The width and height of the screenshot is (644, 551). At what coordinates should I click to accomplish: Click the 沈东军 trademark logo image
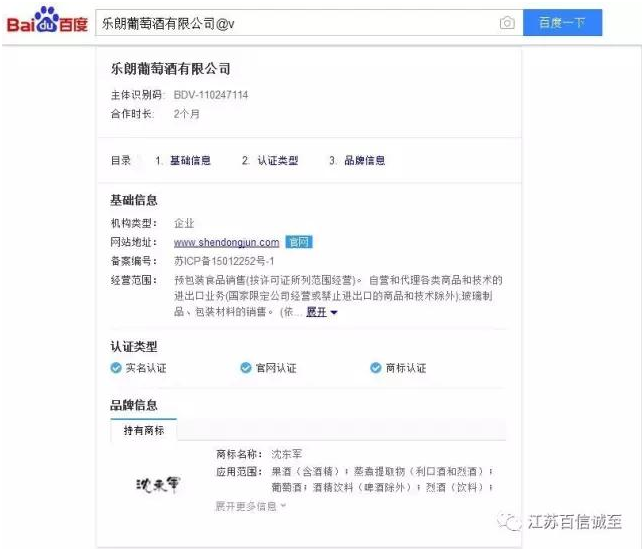pos(158,485)
